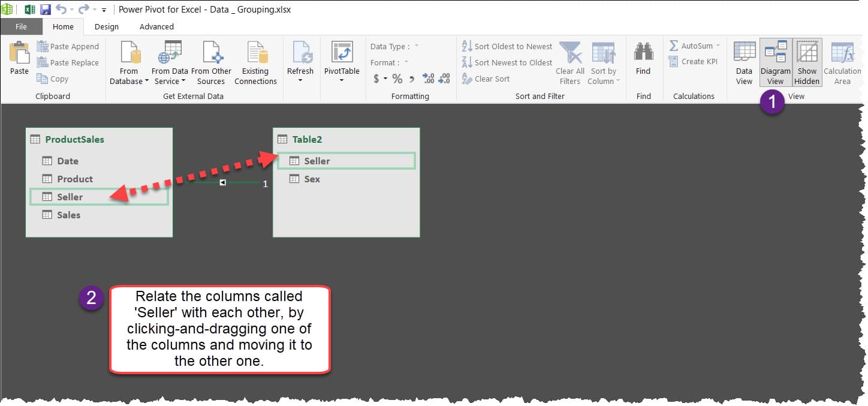Open the PivotTable dropdown menu
The image size is (868, 406).
point(342,81)
